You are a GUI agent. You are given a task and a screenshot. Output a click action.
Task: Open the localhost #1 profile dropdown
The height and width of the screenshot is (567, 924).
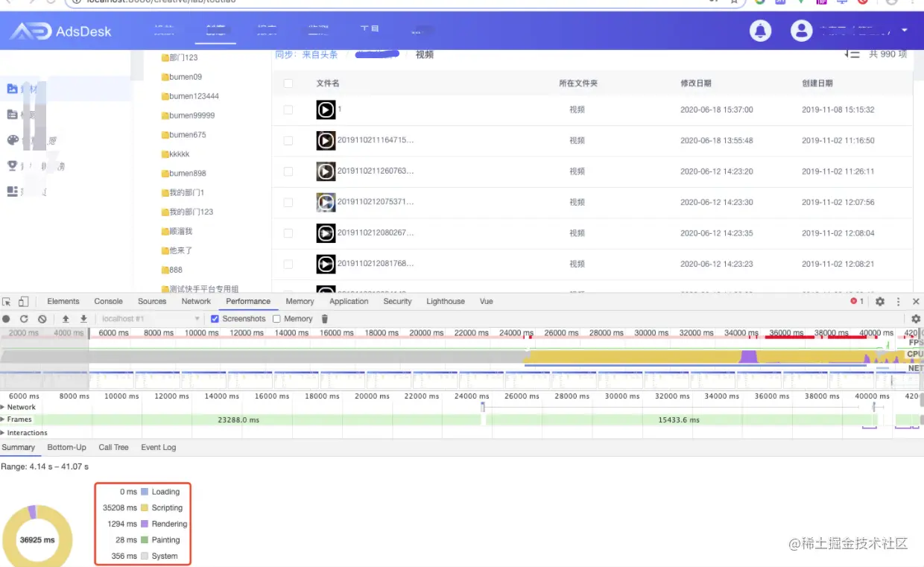150,319
